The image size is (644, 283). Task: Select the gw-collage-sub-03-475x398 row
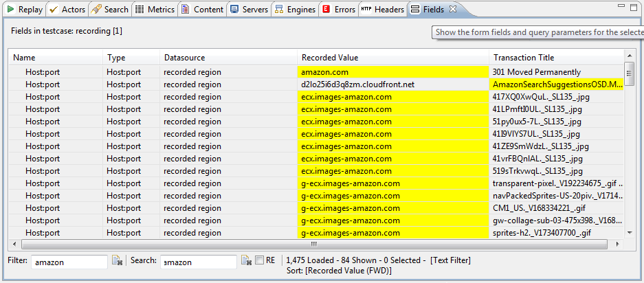316,220
